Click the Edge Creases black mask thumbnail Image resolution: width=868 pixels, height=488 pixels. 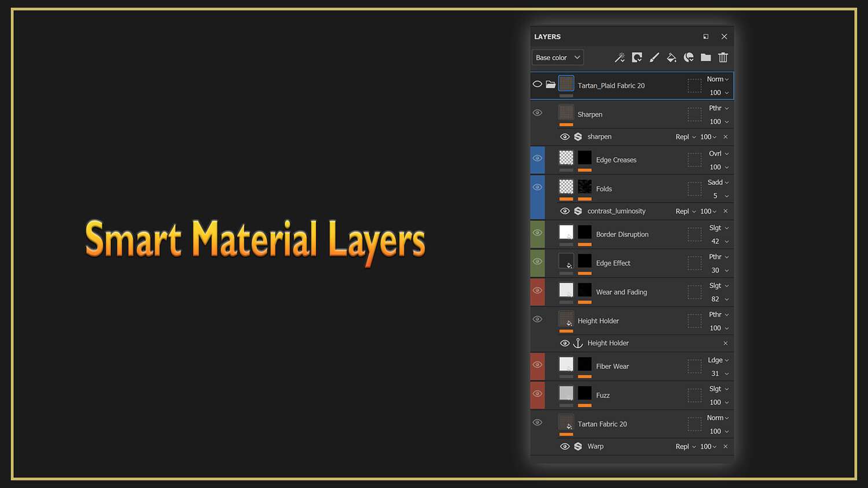tap(585, 158)
